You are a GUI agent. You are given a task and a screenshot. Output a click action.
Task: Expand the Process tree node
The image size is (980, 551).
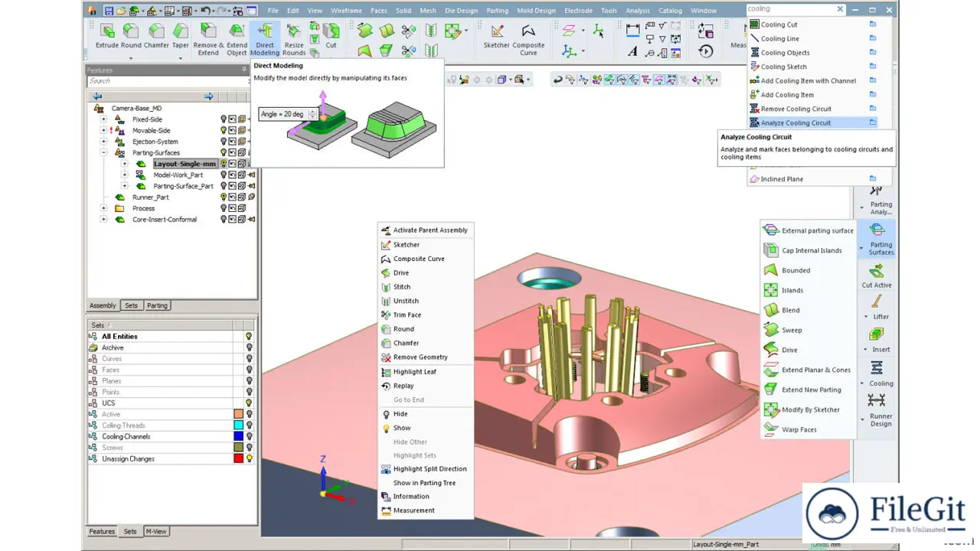click(103, 208)
